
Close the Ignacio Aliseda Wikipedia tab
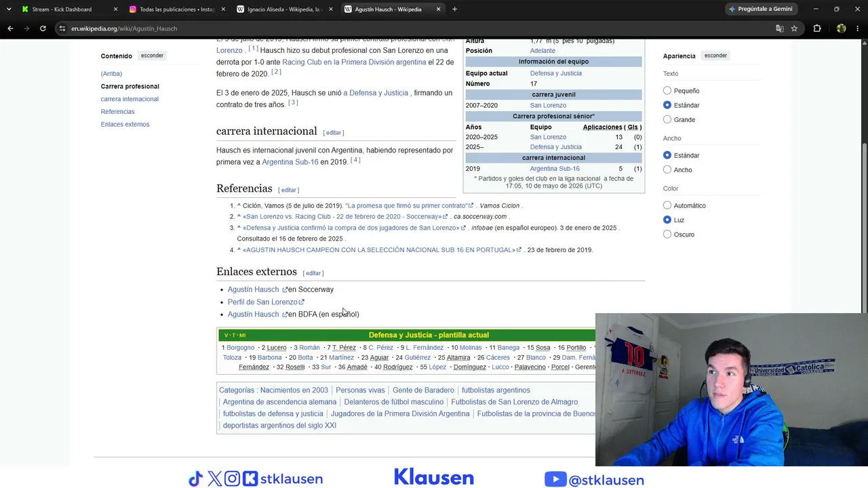[331, 9]
